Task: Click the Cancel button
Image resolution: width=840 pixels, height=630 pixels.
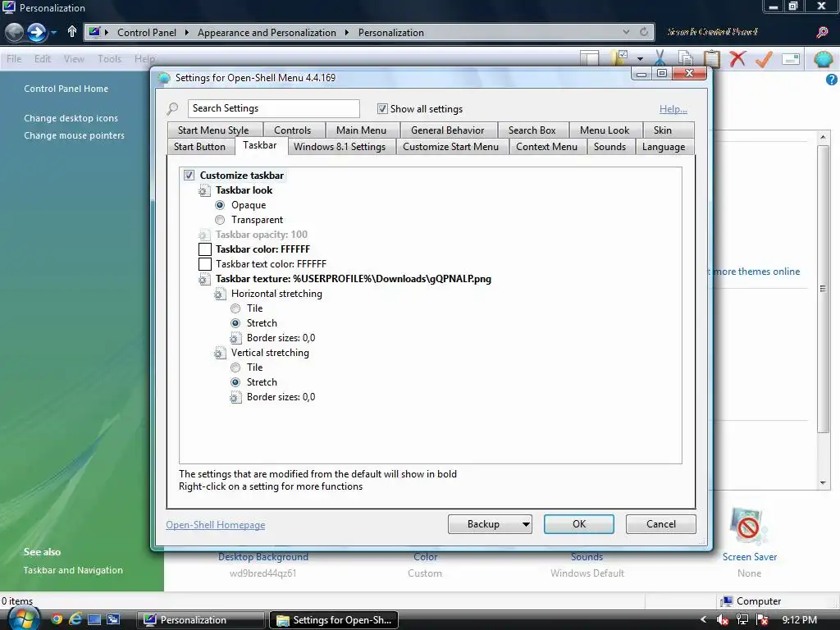Action: coord(660,524)
